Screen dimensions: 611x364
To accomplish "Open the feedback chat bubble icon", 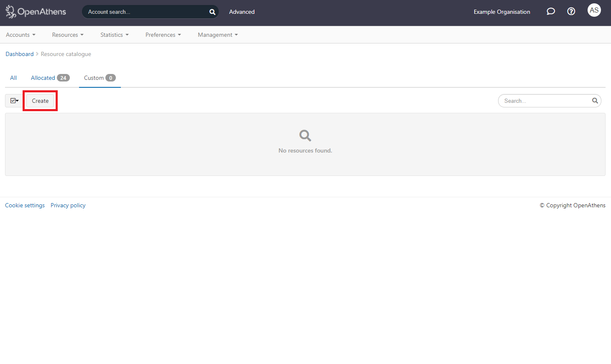I will pos(550,11).
